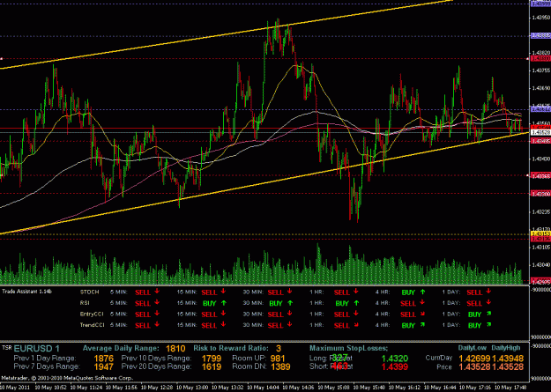Click the RSI 15 MIN green up arrow
The height and width of the screenshot is (392, 551).
223,302
